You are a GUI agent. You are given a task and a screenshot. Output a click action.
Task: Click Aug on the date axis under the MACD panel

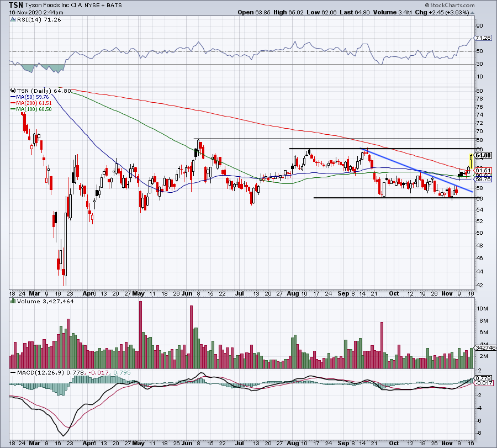tap(293, 443)
